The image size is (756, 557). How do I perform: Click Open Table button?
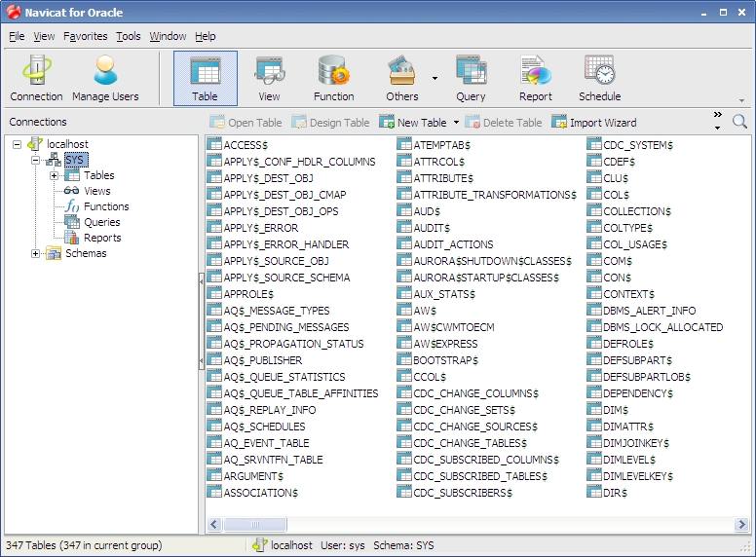click(x=246, y=123)
